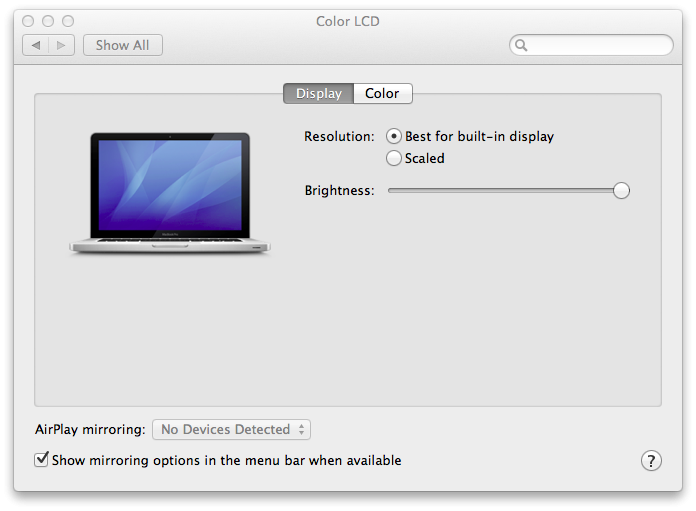Disable showing mirroring options in menu bar
The width and height of the screenshot is (696, 511).
[42, 460]
